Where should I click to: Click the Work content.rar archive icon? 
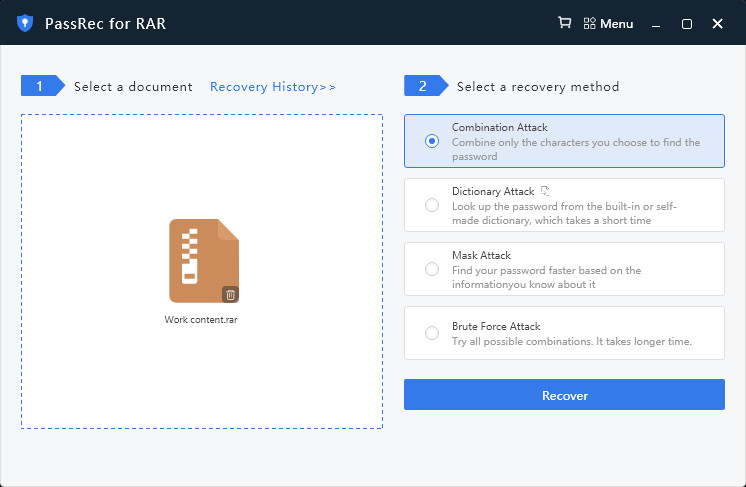coord(204,261)
